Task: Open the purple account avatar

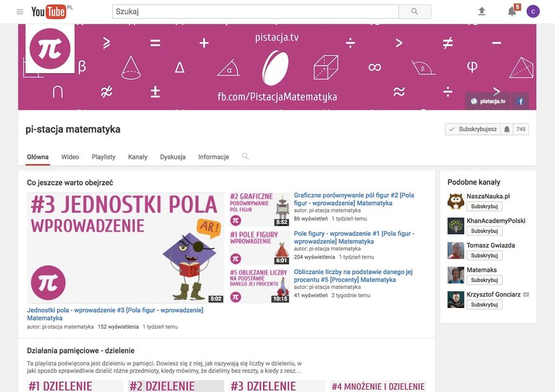Action: 533,11
